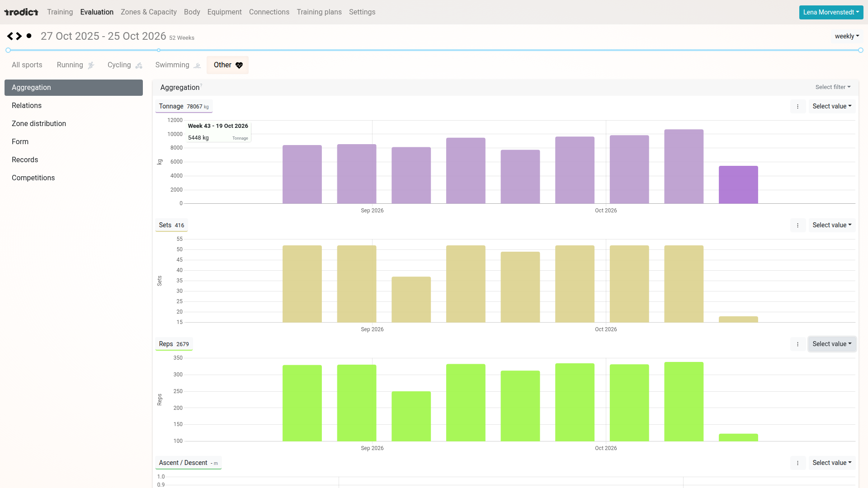The image size is (868, 488).
Task: Open the Equipment menu
Action: 225,12
